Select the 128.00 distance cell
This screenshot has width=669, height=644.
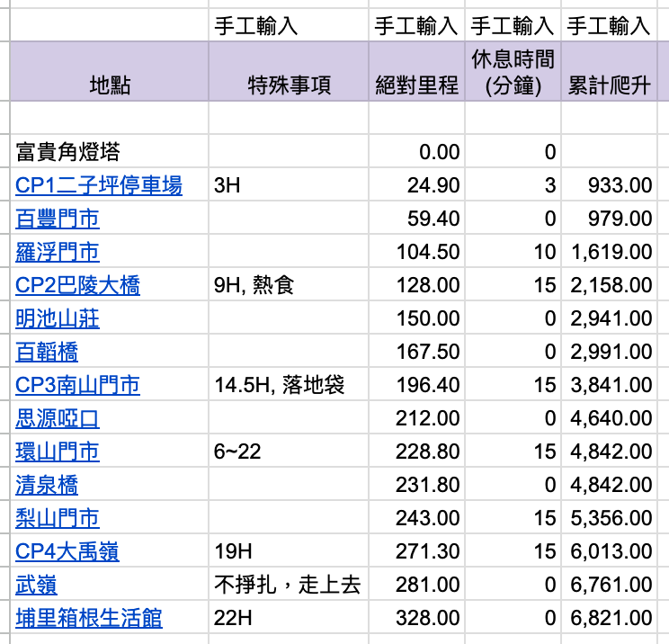(417, 284)
